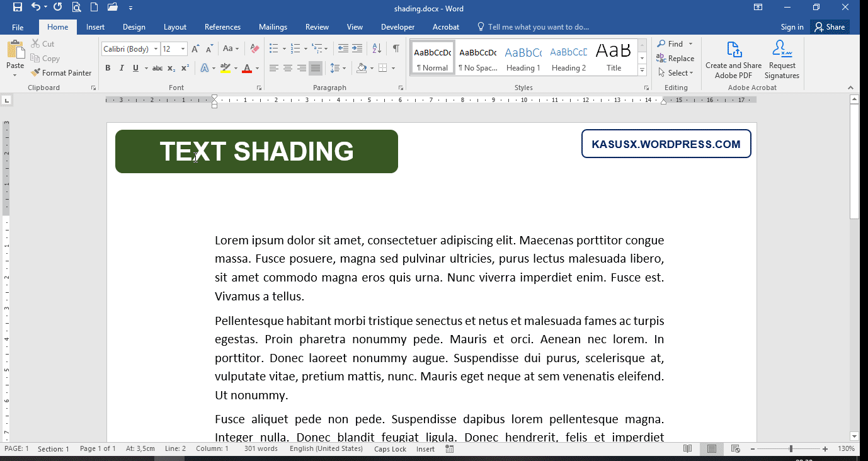The width and height of the screenshot is (868, 461).
Task: Click the 301 words count in status bar
Action: pos(261,448)
